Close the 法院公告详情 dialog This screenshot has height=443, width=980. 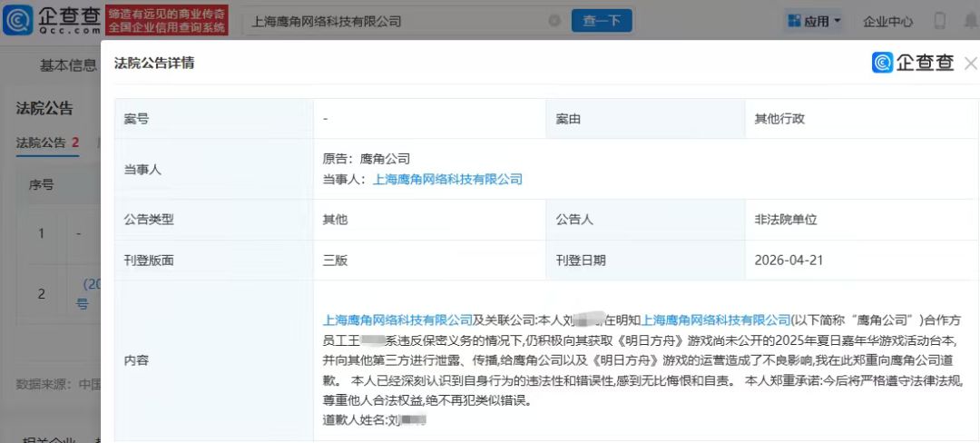pos(971,64)
